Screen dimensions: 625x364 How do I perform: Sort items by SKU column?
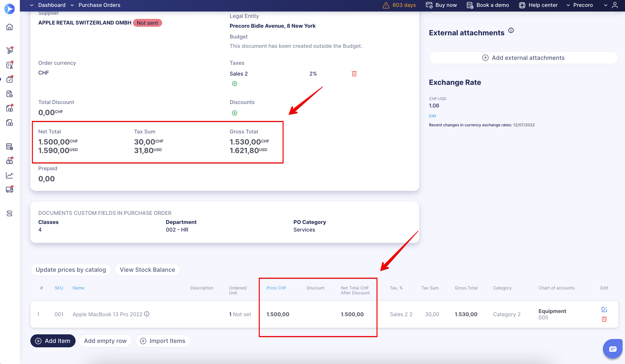click(x=59, y=288)
